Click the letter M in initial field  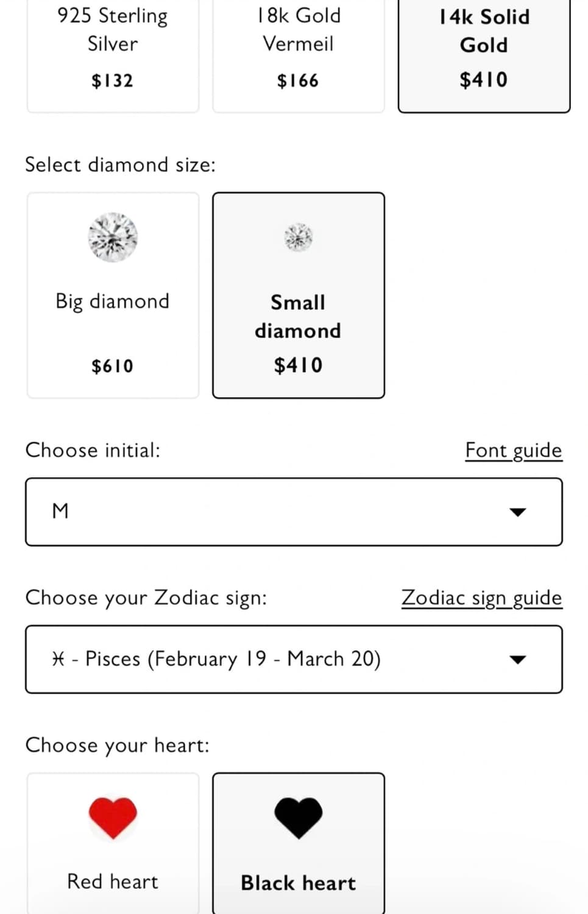[60, 511]
